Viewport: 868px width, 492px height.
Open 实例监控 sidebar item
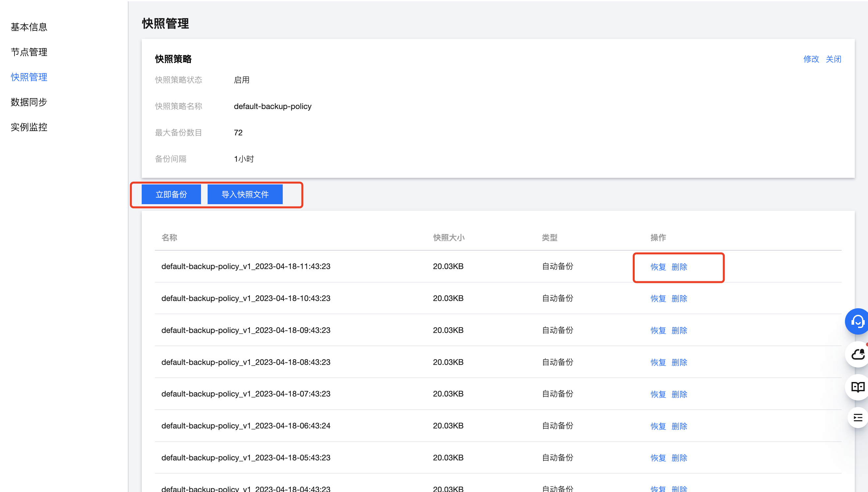(x=29, y=127)
